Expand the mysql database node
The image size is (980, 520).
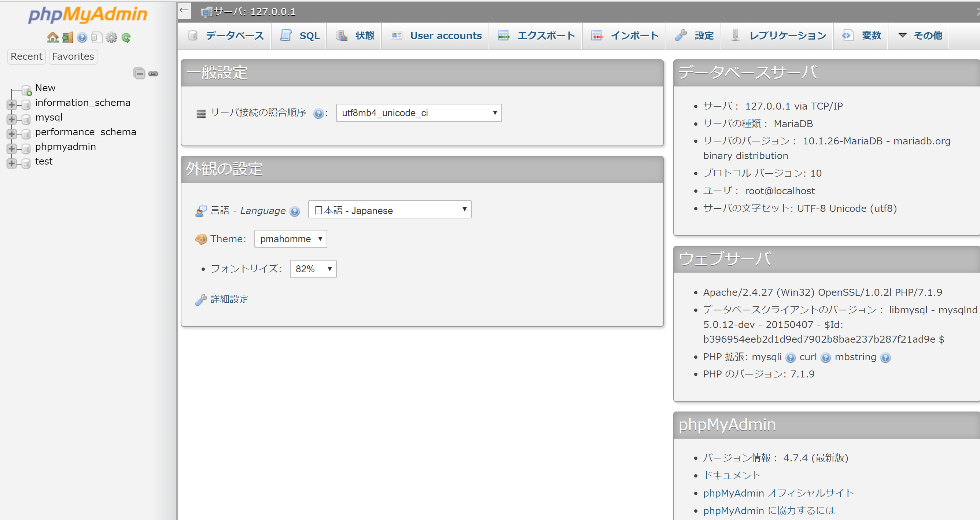click(12, 119)
